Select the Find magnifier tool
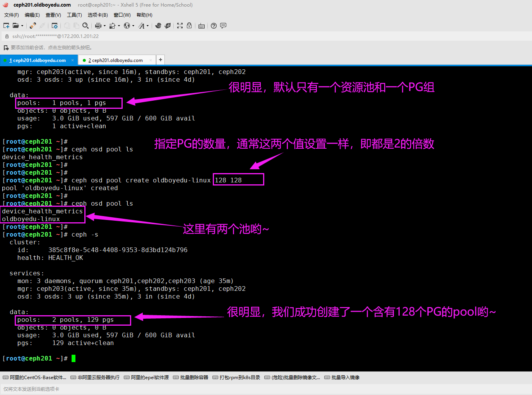This screenshot has width=532, height=395. click(86, 26)
